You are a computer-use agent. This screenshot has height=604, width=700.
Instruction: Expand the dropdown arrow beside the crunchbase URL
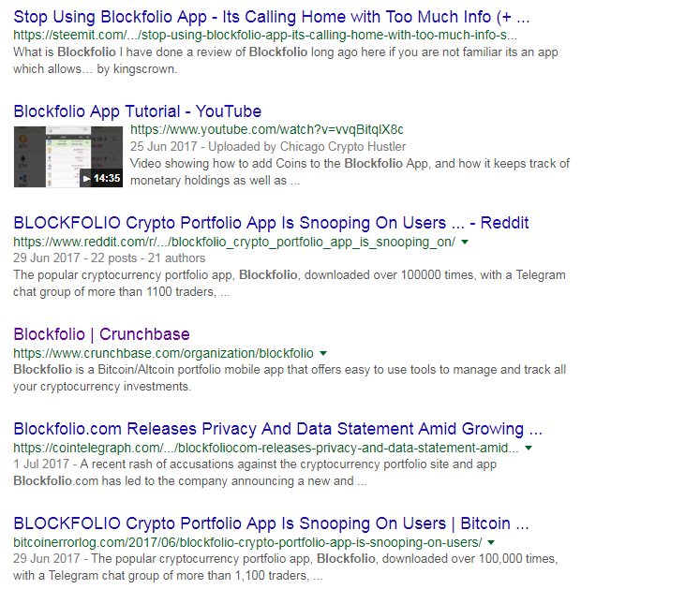point(323,353)
